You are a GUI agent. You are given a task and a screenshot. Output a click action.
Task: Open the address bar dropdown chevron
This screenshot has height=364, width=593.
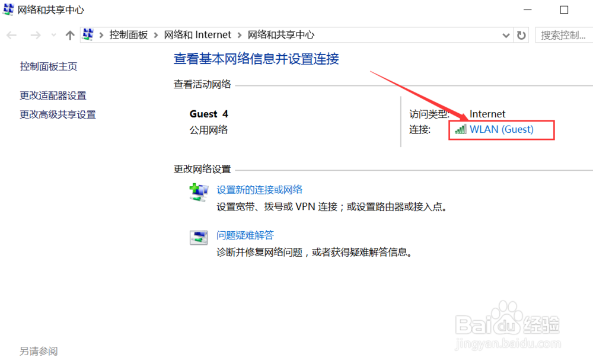506,35
